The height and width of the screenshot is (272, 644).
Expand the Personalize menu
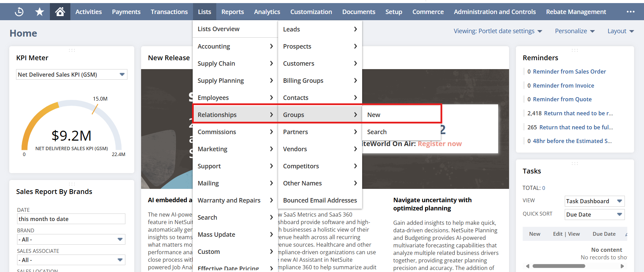pos(575,31)
